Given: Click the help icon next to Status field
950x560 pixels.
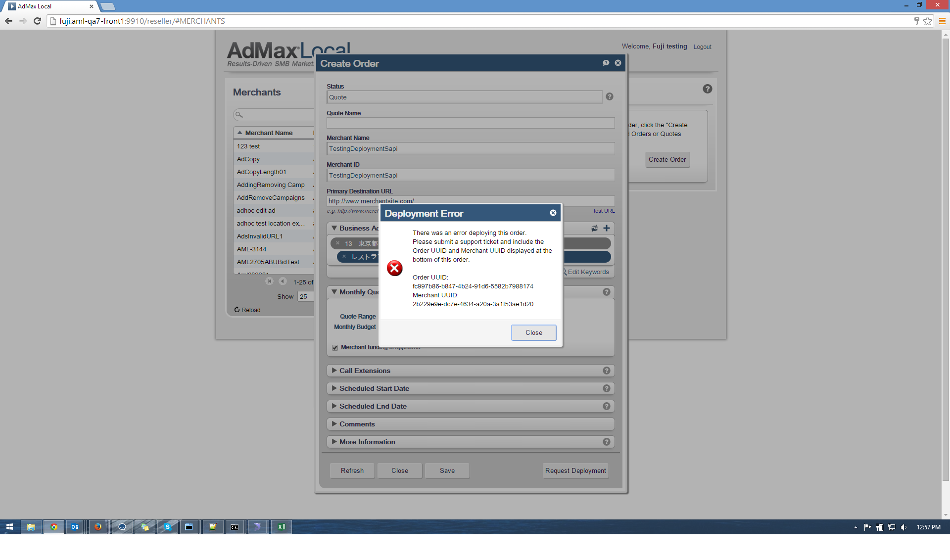Looking at the screenshot, I should pos(610,96).
